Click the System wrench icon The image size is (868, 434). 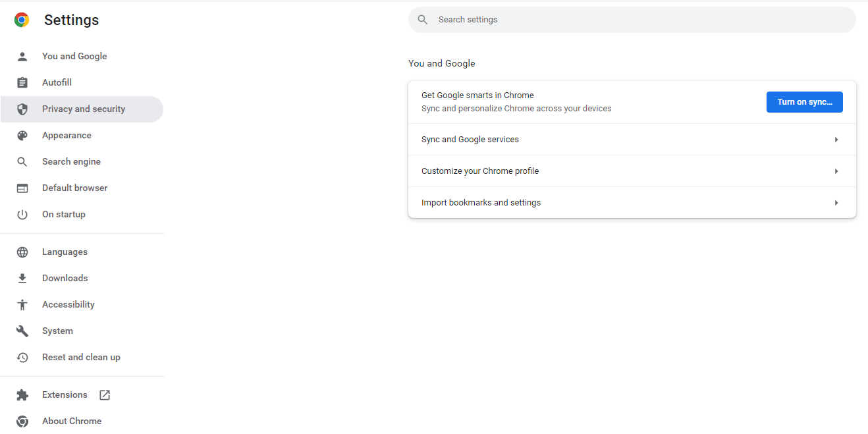22,331
